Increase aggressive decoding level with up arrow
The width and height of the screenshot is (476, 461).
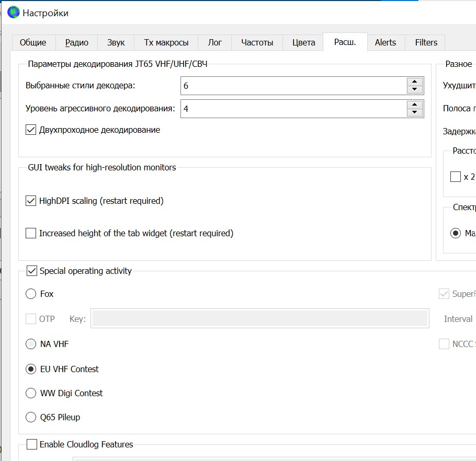(x=414, y=105)
